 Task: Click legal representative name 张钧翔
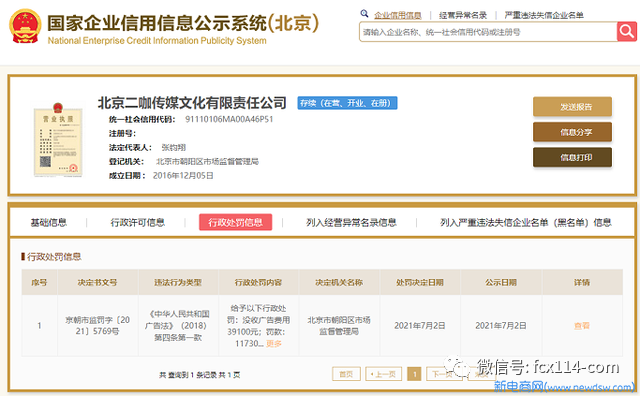173,147
